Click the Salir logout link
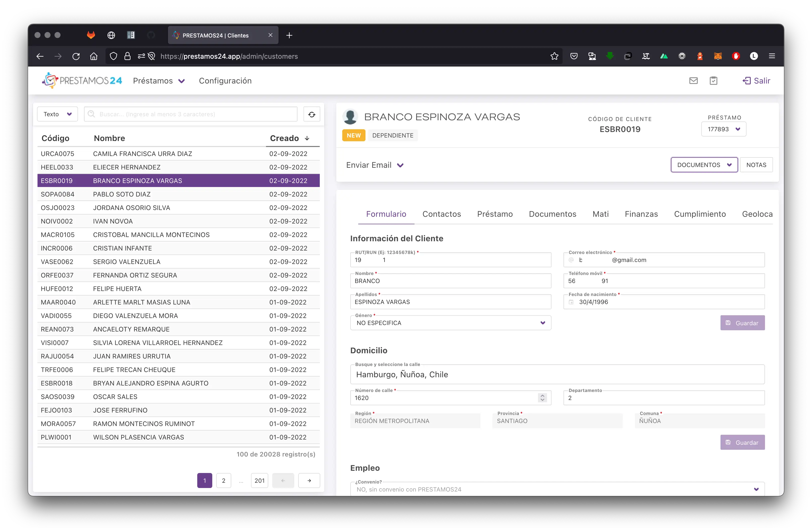 [756, 81]
